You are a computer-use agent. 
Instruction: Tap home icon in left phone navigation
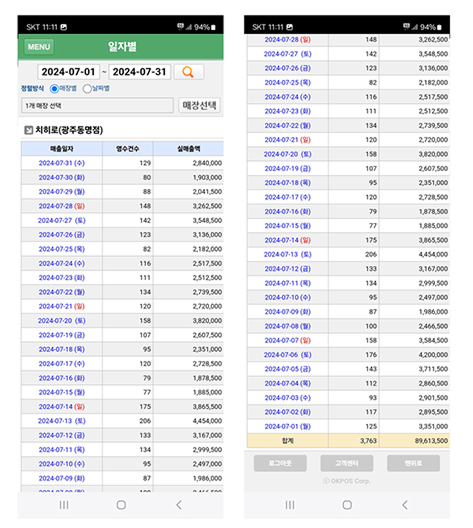coord(121,505)
